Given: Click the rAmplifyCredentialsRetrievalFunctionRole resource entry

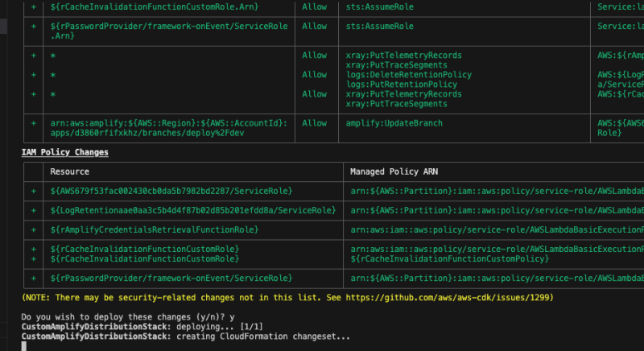Looking at the screenshot, I should tap(154, 229).
